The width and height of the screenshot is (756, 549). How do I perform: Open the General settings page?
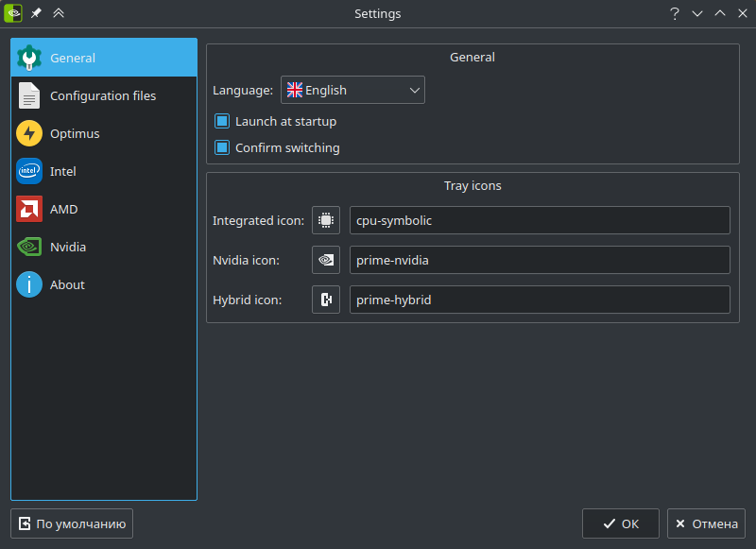[104, 58]
